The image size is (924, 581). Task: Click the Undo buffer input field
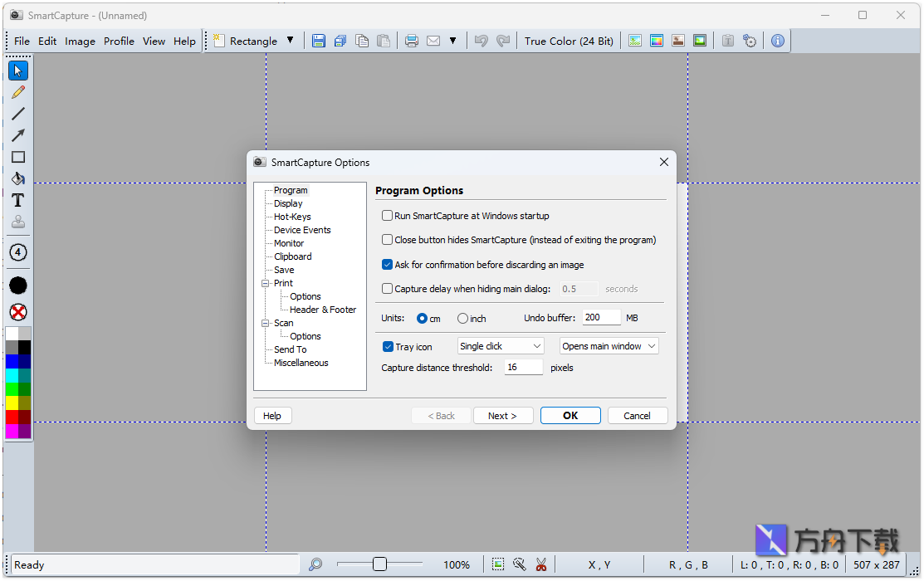coord(600,317)
